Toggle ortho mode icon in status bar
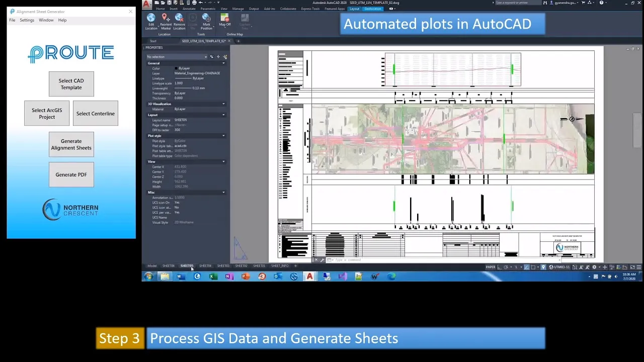This screenshot has height=362, width=644. [499, 267]
